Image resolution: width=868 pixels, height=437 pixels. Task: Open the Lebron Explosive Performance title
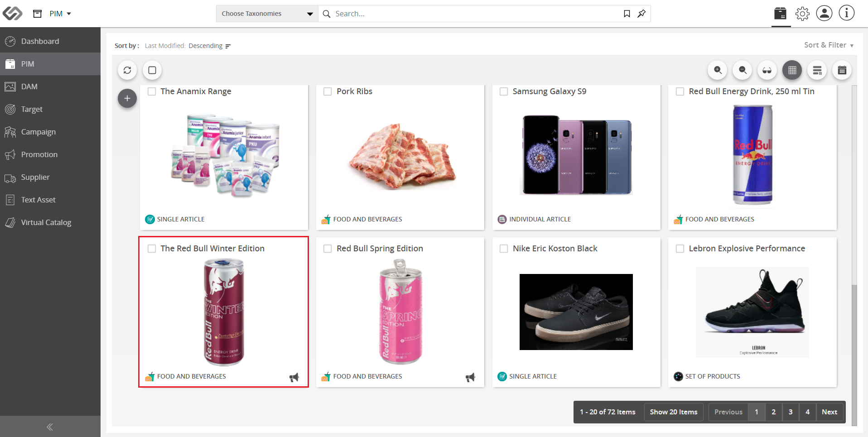tap(747, 249)
